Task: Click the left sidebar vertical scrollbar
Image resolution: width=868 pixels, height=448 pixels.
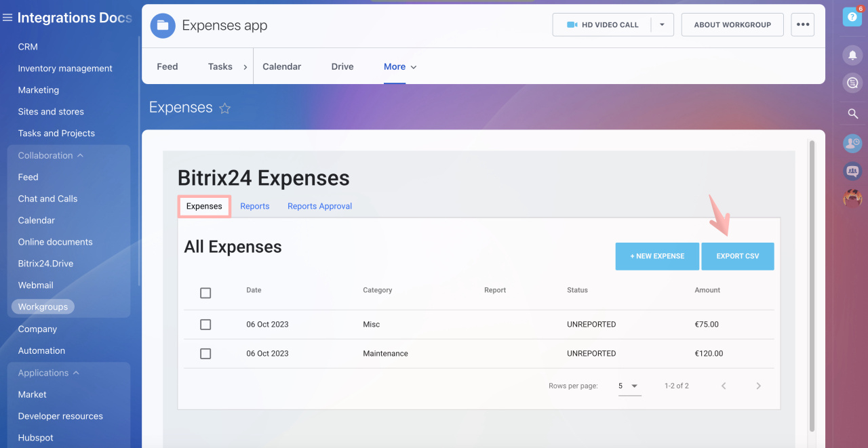Action: click(139, 161)
